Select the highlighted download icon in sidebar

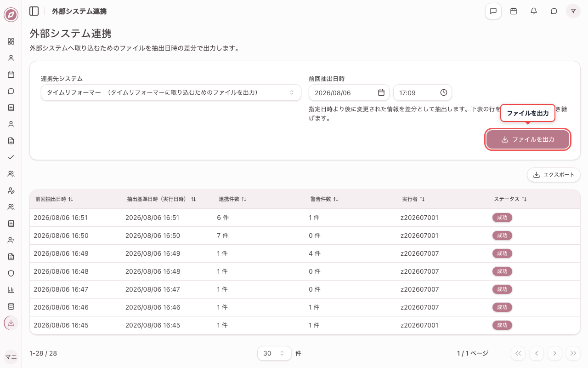[11, 323]
